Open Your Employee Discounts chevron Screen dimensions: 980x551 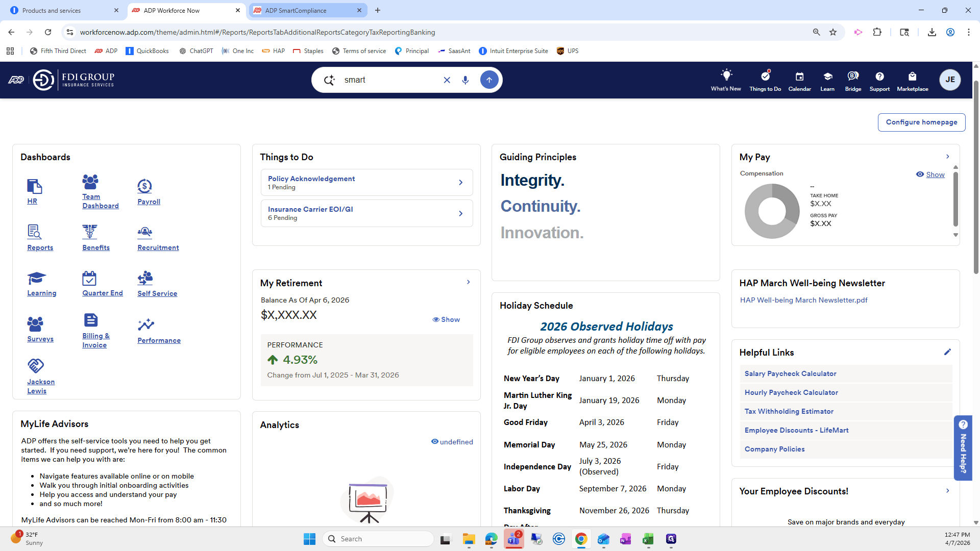click(x=947, y=491)
